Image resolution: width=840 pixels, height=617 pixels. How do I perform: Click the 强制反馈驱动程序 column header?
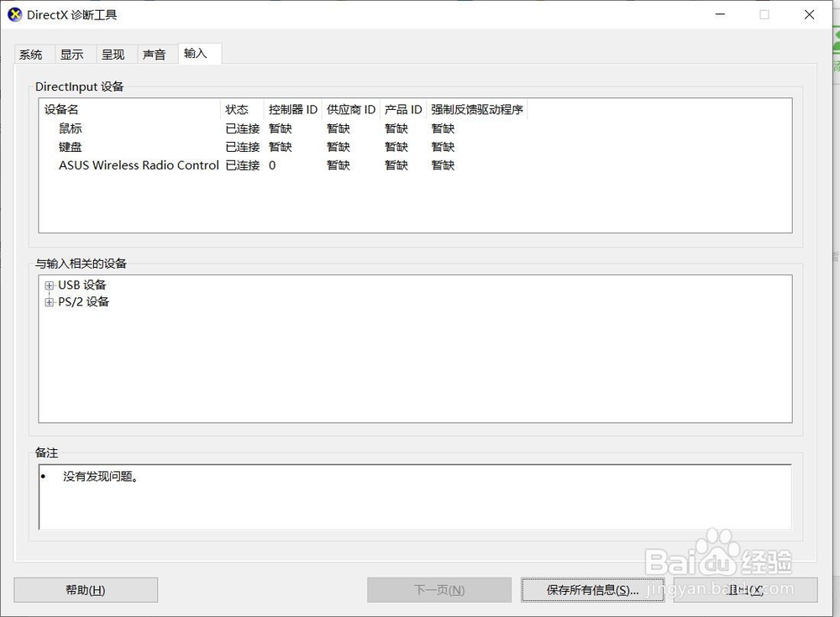(477, 109)
